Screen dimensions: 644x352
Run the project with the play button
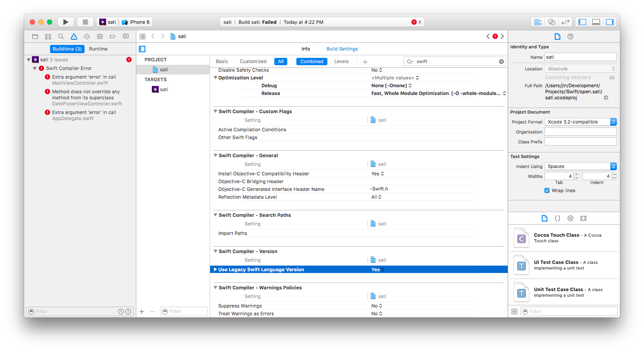tap(66, 22)
